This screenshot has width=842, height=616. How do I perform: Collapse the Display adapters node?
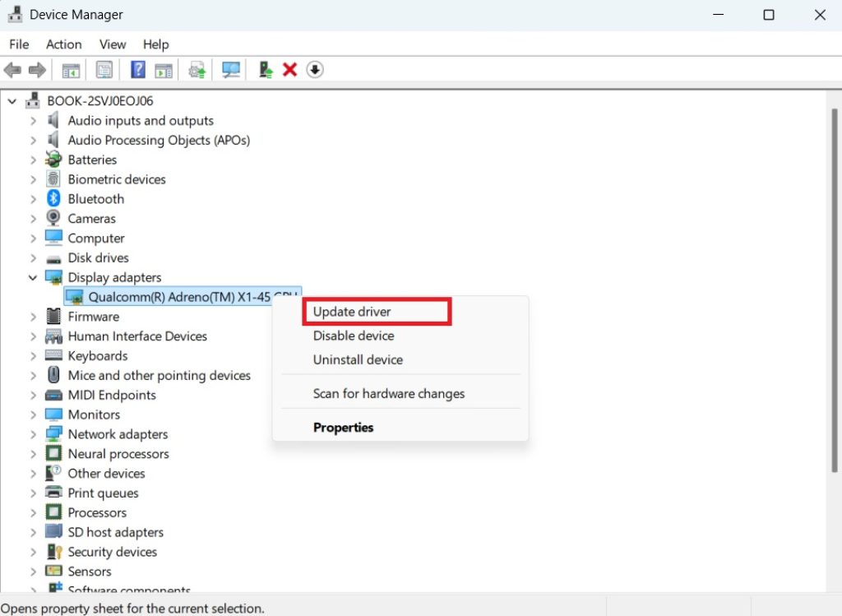(33, 277)
